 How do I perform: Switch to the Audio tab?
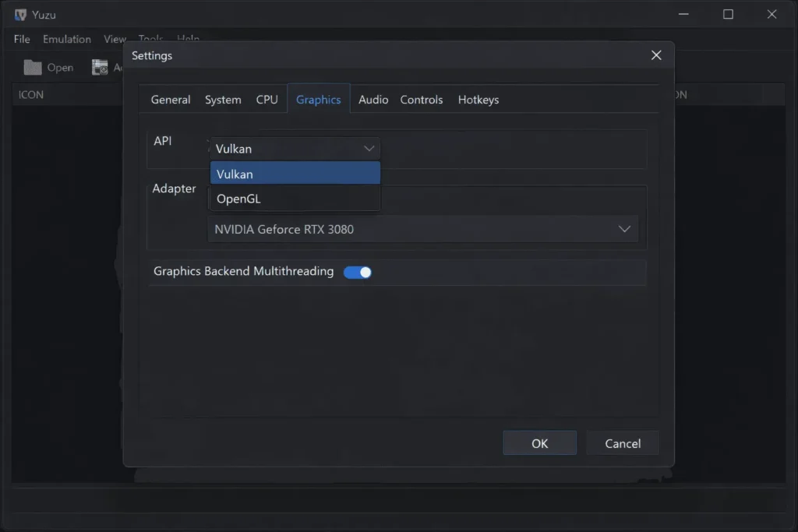(x=373, y=100)
